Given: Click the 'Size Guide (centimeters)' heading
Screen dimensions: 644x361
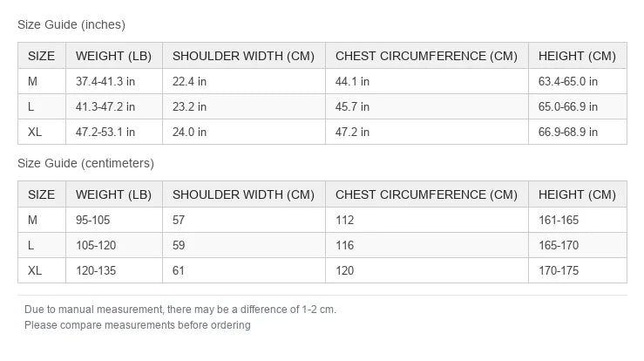Looking at the screenshot, I should [85, 163].
